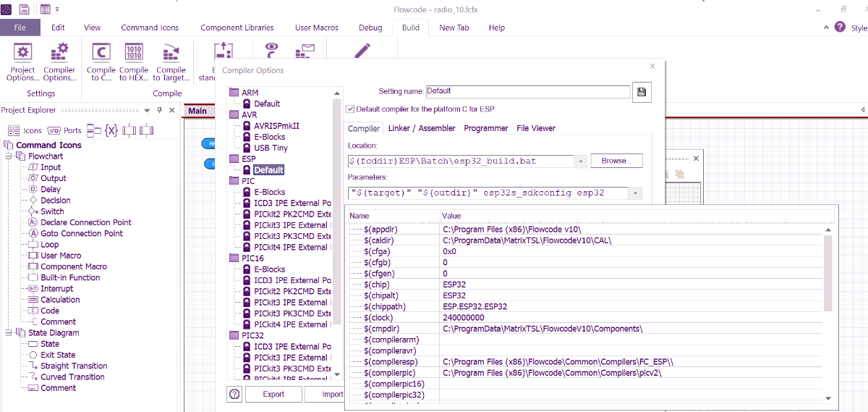The width and height of the screenshot is (868, 412).
Task: Open the variables {x} view in Project Explorer
Action: 111,130
